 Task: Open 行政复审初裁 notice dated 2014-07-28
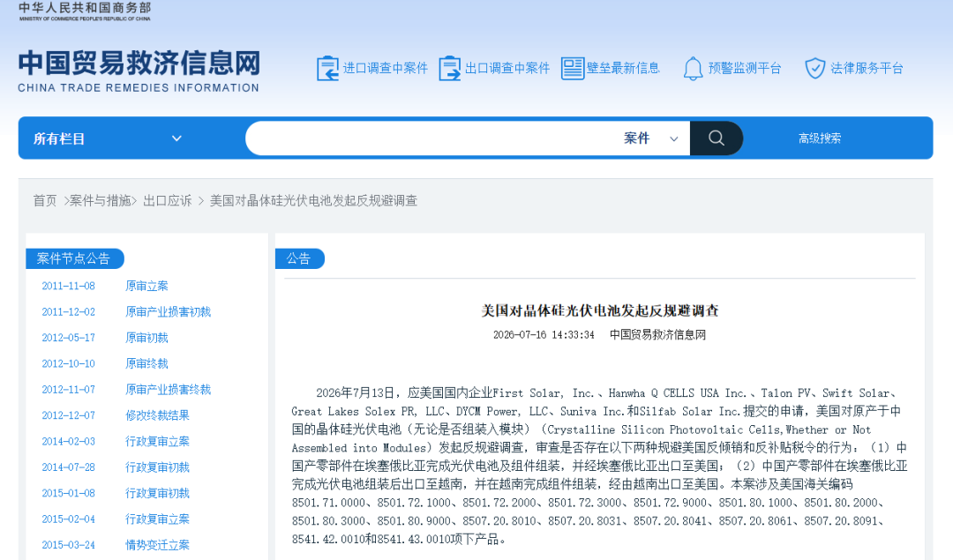click(x=157, y=467)
